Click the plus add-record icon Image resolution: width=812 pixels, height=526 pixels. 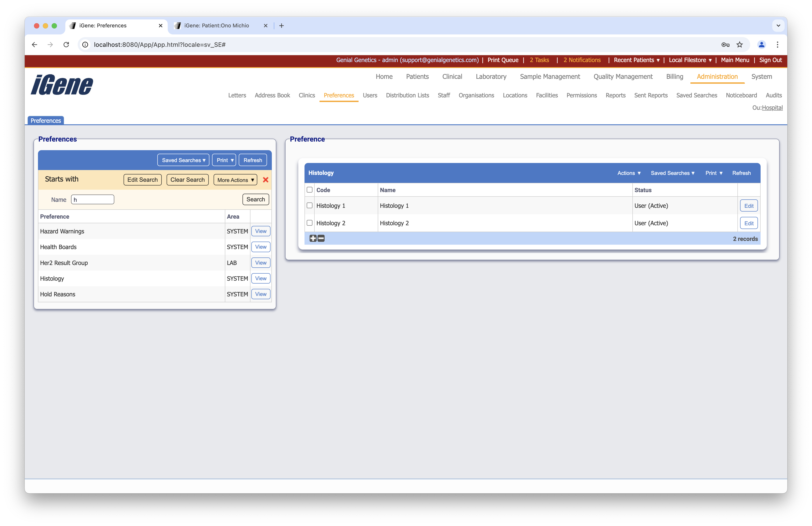(x=313, y=238)
